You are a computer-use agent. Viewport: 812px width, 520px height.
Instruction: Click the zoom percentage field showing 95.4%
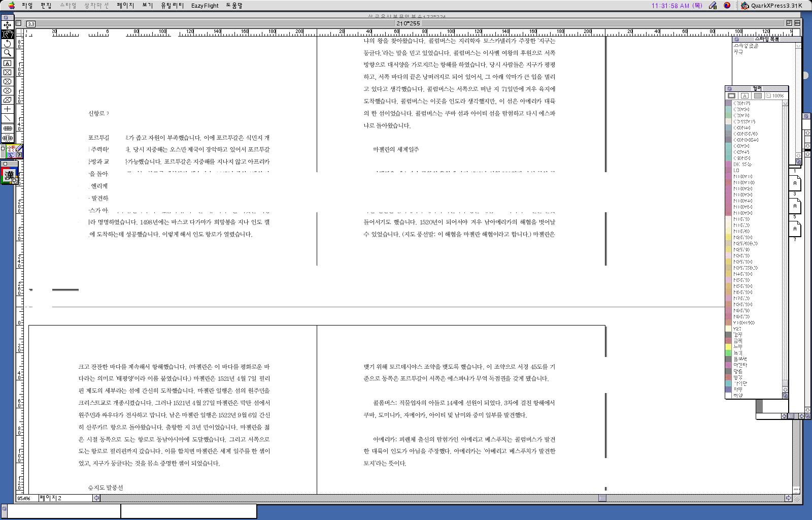click(x=26, y=498)
